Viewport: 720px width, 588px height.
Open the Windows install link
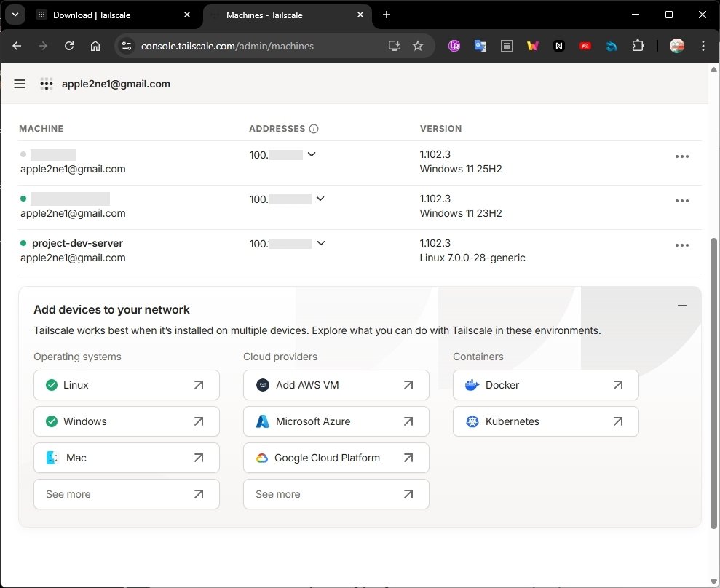126,421
